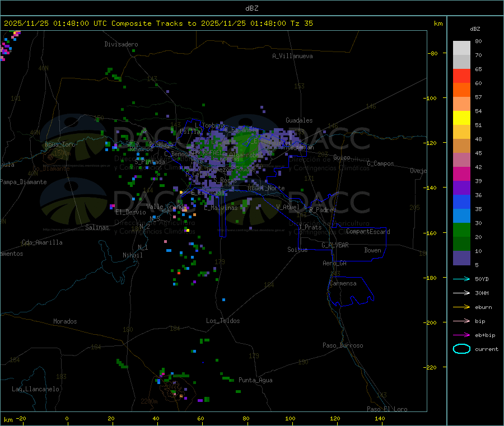Screen dimensions: 504x426
Task: Select the Divisadero map label
Action: pyautogui.click(x=121, y=44)
